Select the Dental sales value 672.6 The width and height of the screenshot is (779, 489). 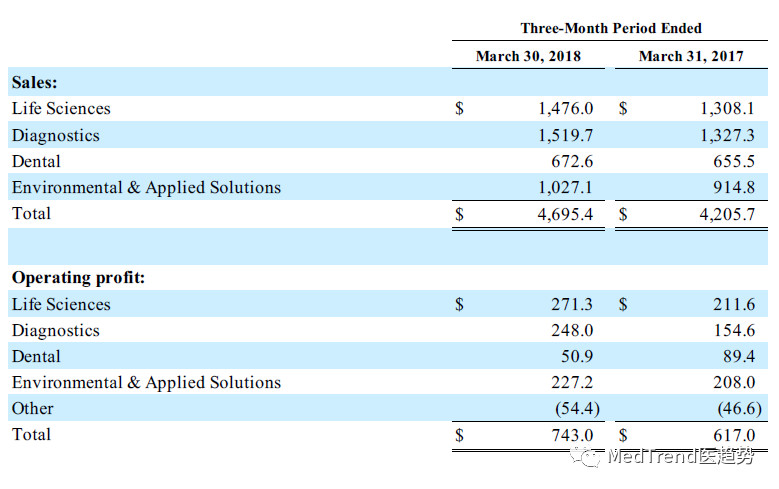(x=574, y=161)
